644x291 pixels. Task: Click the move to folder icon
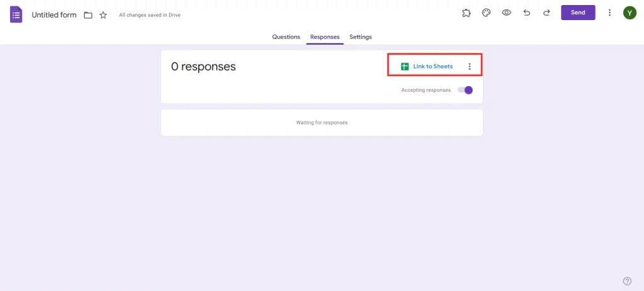[x=88, y=15]
